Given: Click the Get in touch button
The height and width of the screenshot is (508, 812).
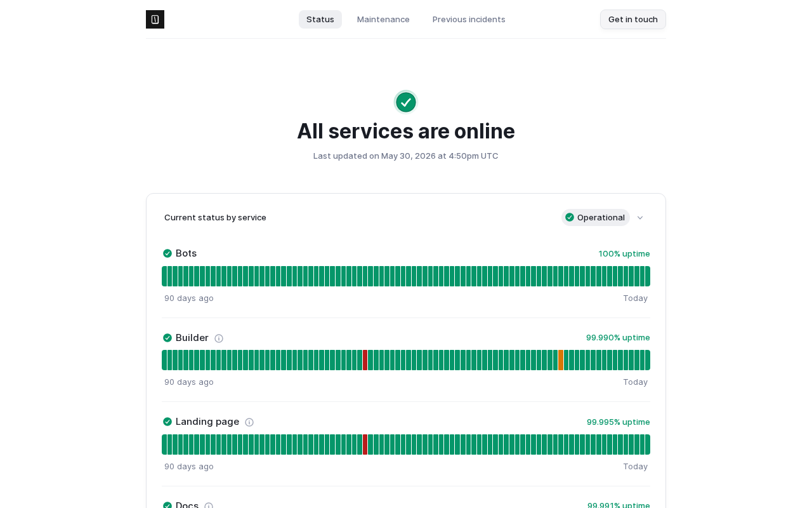Looking at the screenshot, I should click(x=633, y=19).
